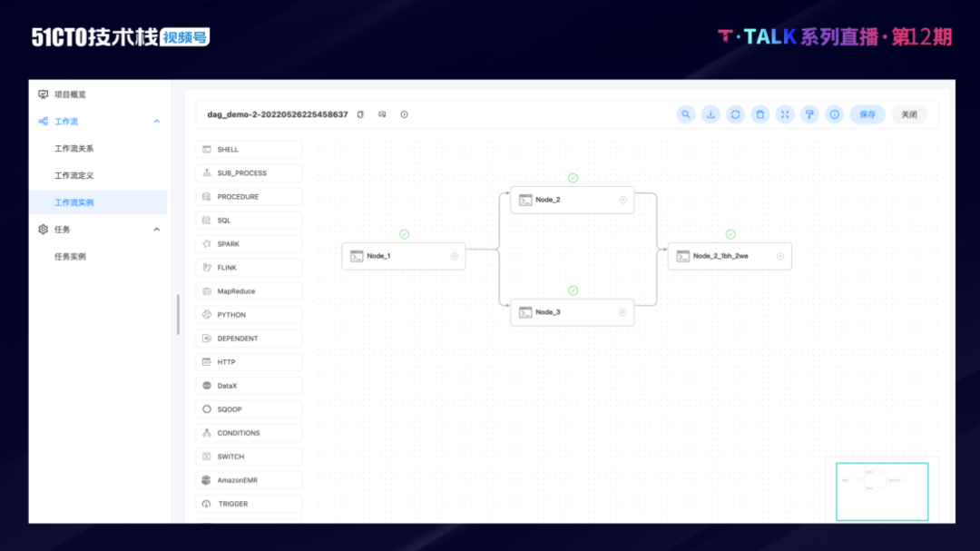Click the icon after the workflow name copy icon
Image resolution: width=980 pixels, height=551 pixels.
[383, 114]
